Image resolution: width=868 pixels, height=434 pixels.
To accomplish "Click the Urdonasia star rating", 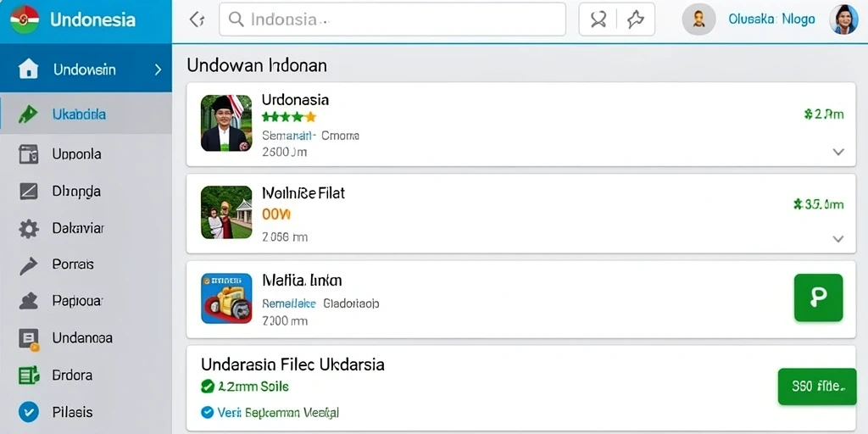I will point(289,117).
